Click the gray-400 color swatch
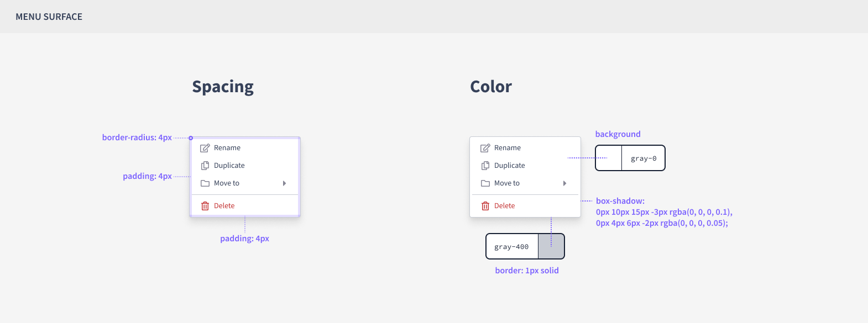 pyautogui.click(x=551, y=246)
